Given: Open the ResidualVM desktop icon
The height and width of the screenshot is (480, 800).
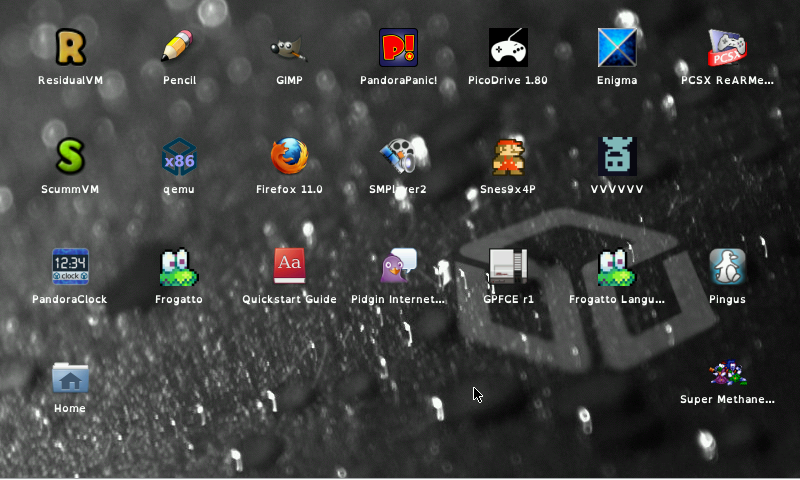Looking at the screenshot, I should click(70, 47).
